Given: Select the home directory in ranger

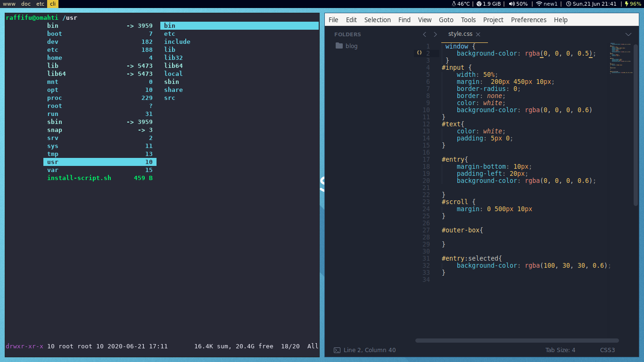Looking at the screenshot, I should click(x=100, y=58).
